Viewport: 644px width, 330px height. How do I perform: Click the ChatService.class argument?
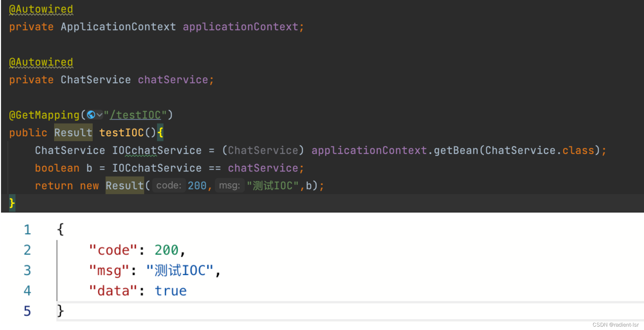point(540,150)
